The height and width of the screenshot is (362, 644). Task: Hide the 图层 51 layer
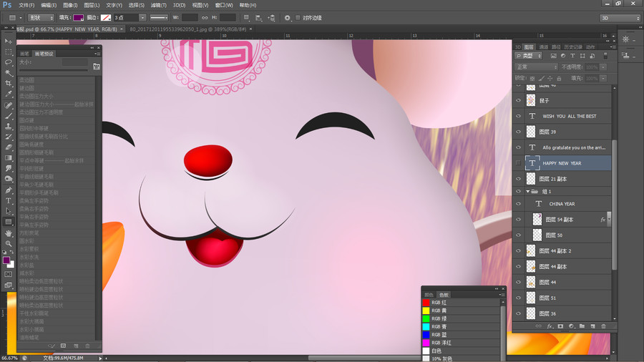click(x=518, y=298)
